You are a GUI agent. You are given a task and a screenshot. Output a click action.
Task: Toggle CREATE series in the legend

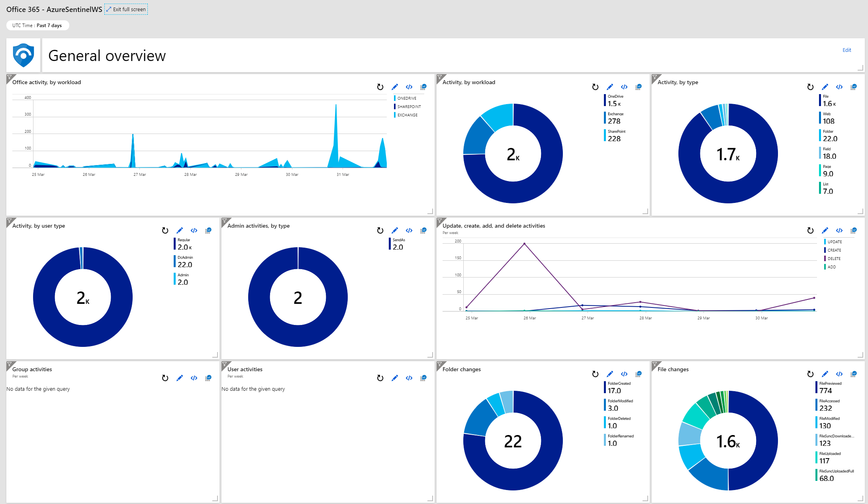point(833,250)
